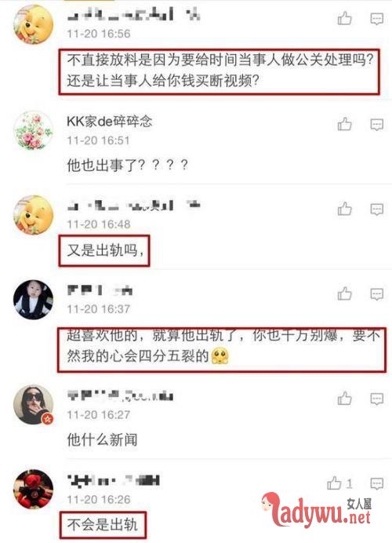
Task: Like the 16:48 comment 又是出轨吗
Action: click(345, 209)
